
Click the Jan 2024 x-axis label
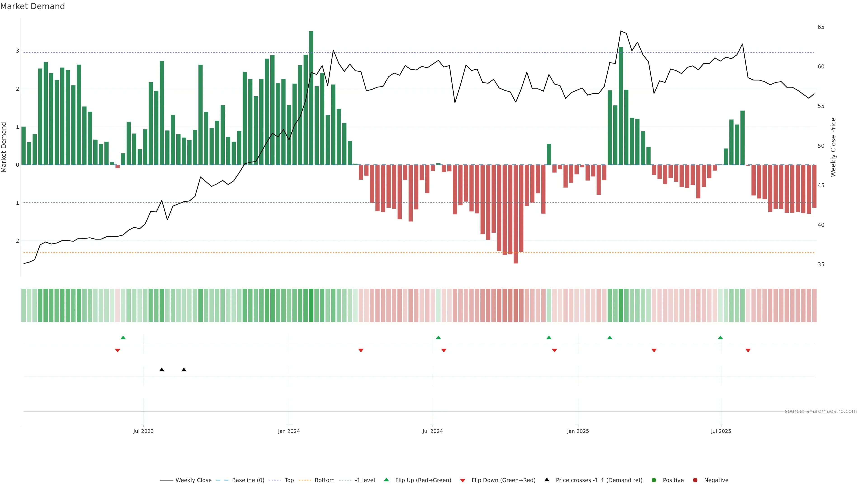click(289, 431)
